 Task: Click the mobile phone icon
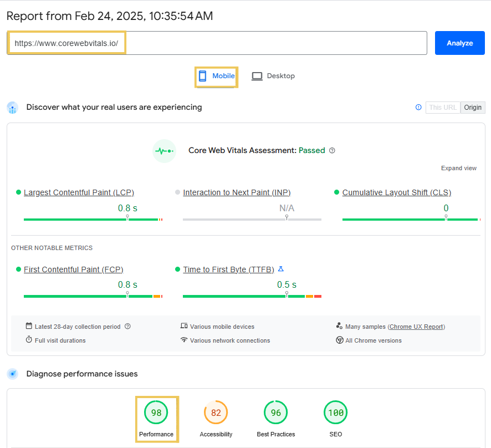coord(203,76)
